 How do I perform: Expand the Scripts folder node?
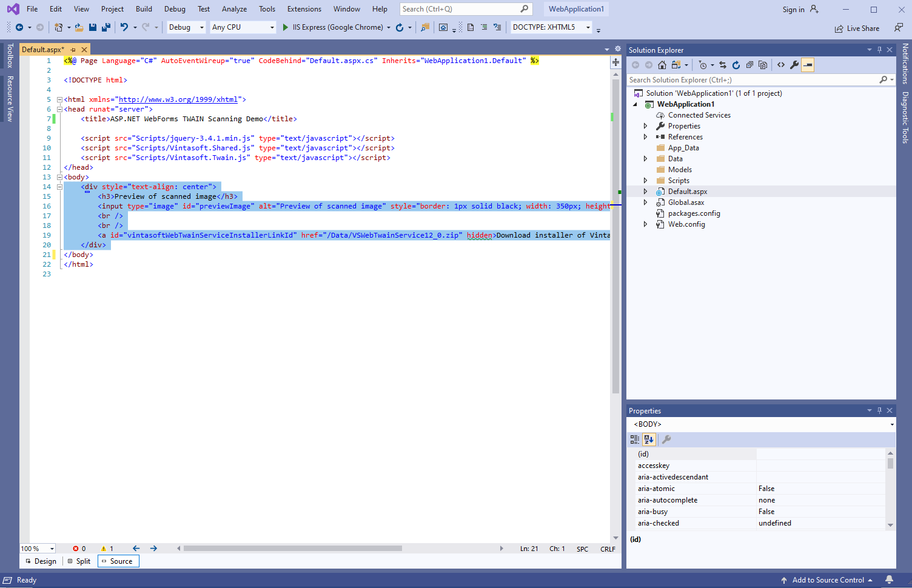tap(645, 181)
